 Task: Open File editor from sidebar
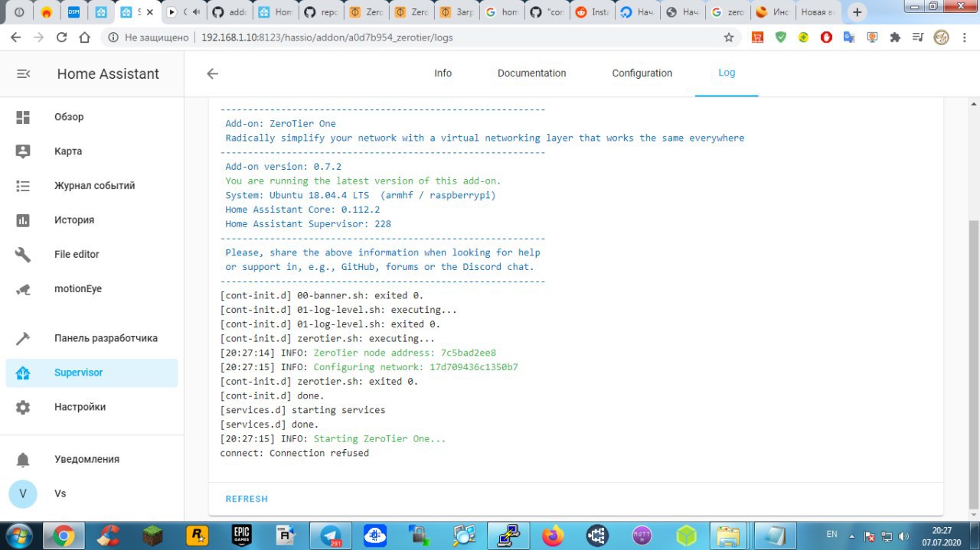tap(92, 255)
